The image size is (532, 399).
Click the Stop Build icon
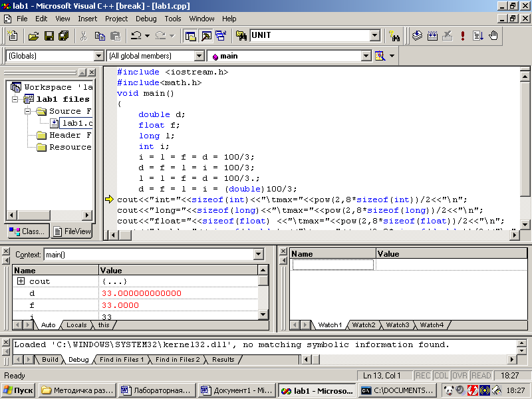[448, 35]
